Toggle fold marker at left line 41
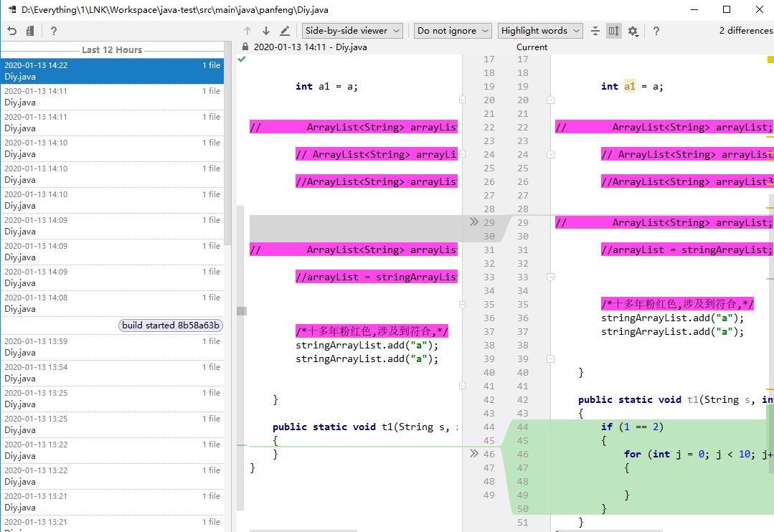Viewport: 774px width, 532px height. pos(462,386)
